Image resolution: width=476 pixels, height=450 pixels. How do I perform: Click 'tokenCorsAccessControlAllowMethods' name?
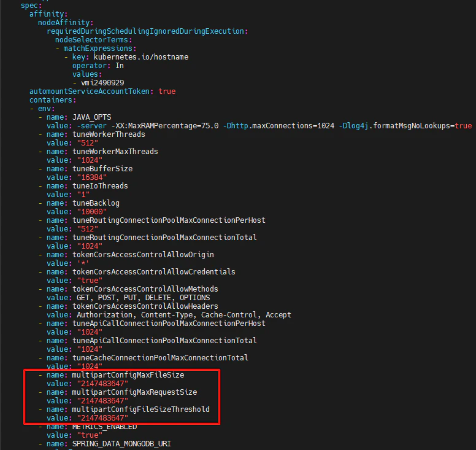[x=145, y=289]
